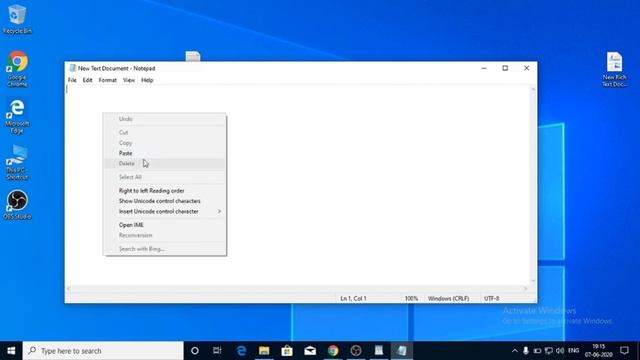Choose Paste from the context menu
The height and width of the screenshot is (360, 640).
[x=164, y=153]
